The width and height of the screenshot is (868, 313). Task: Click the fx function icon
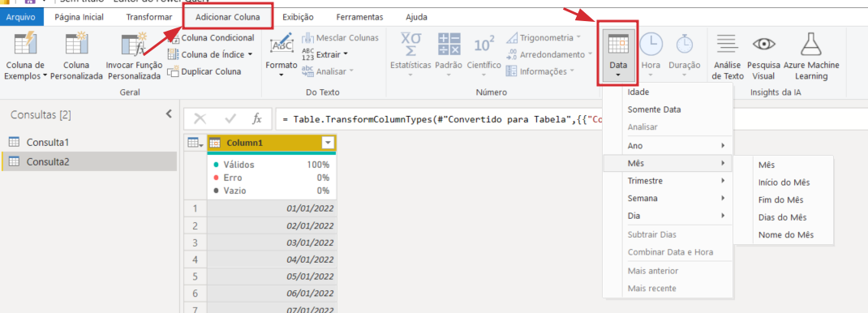pyautogui.click(x=257, y=118)
